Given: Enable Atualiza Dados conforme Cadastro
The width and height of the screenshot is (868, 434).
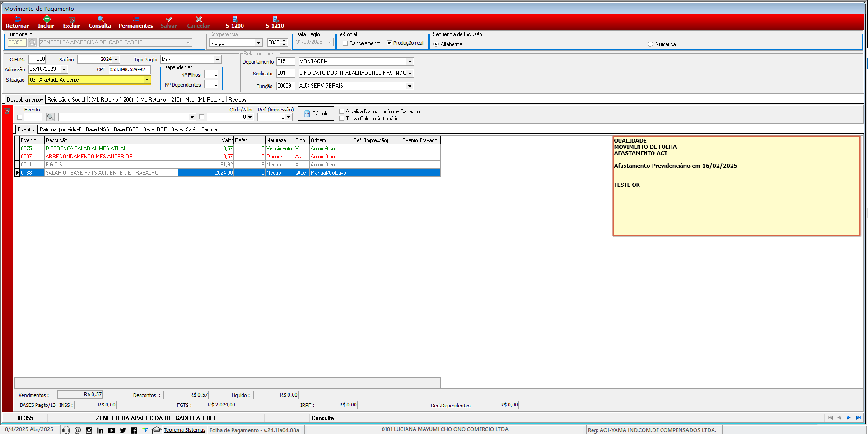Looking at the screenshot, I should click(x=342, y=111).
